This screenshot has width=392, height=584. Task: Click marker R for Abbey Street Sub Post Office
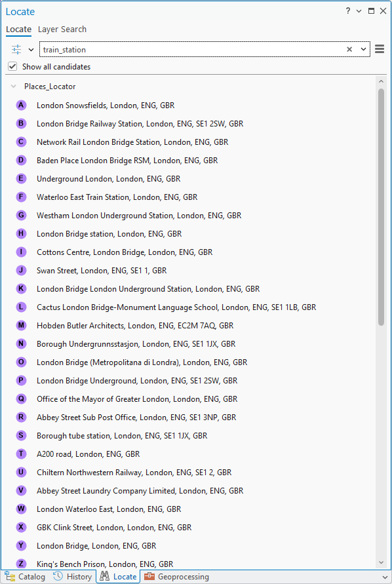click(21, 417)
